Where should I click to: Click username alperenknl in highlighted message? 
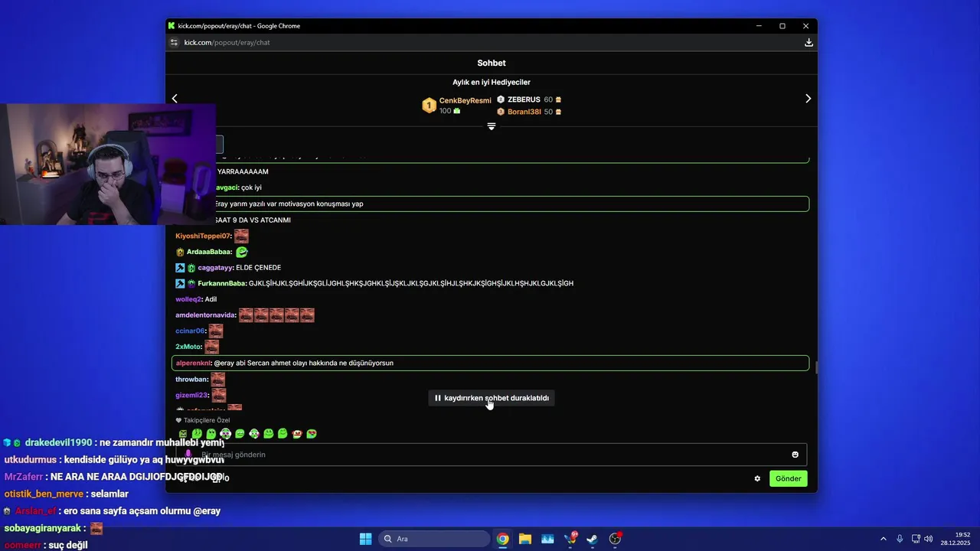point(193,363)
